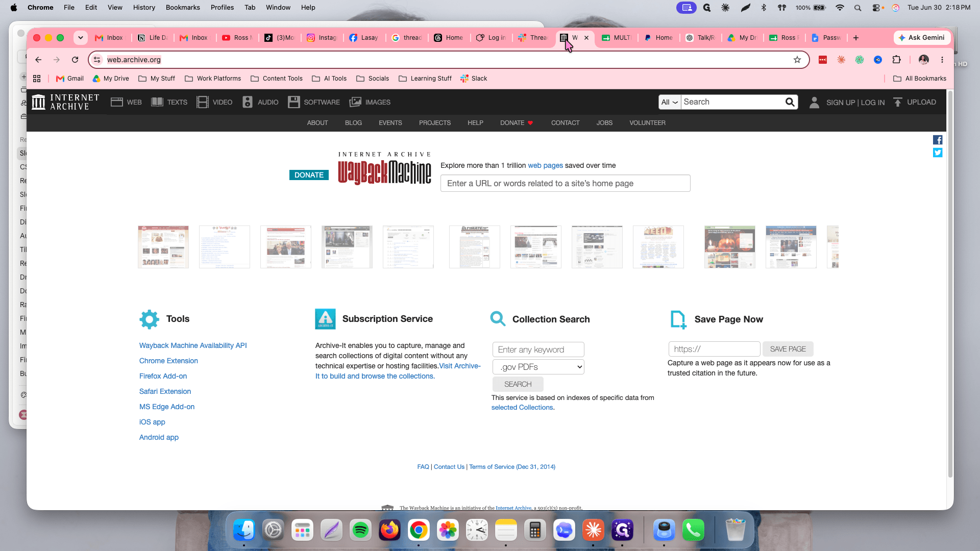
Task: Click the Collection Search SEARCH button
Action: click(518, 384)
